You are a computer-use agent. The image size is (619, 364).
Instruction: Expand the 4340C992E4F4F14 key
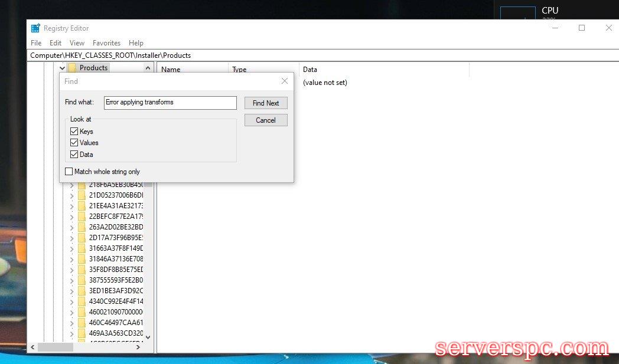[71, 301]
